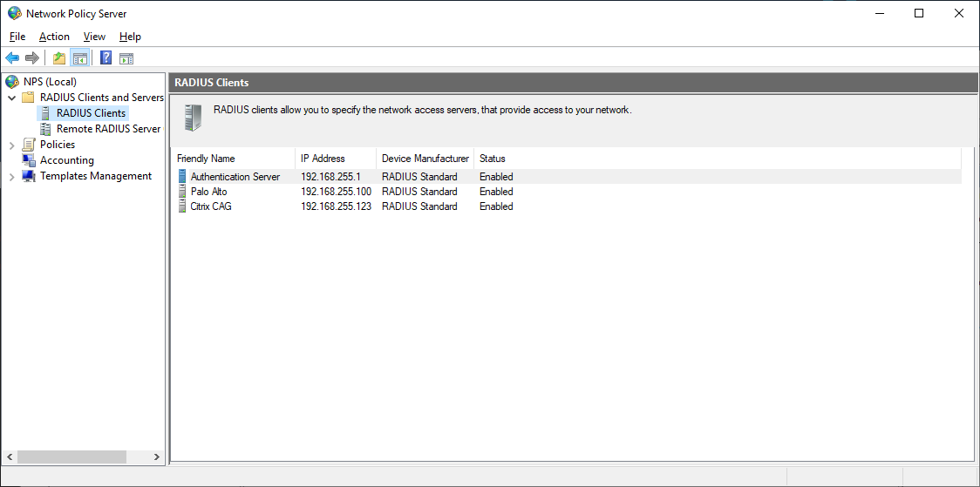Select the Policies tree item
980x487 pixels.
58,145
